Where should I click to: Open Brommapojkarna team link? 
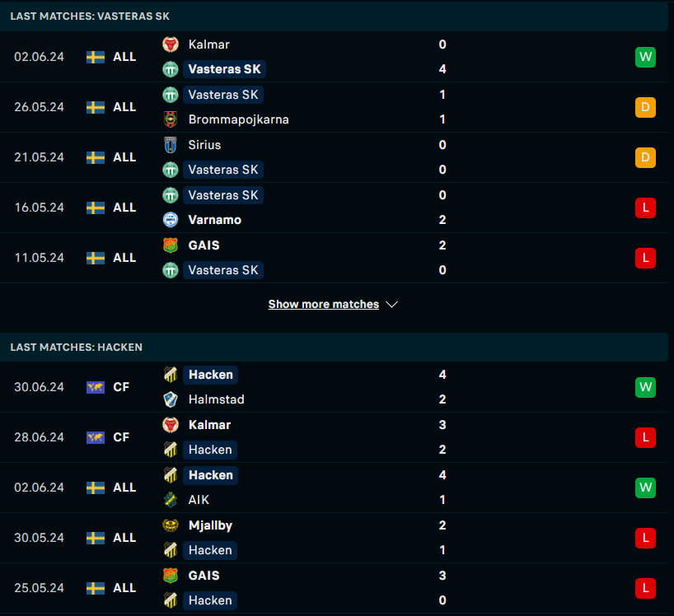[239, 119]
